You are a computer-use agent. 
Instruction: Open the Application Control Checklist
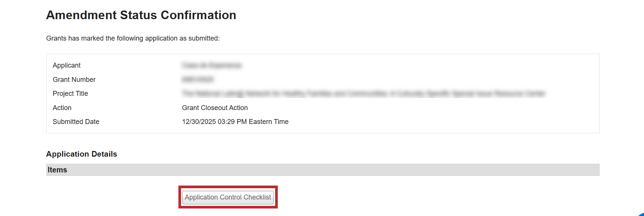228,197
